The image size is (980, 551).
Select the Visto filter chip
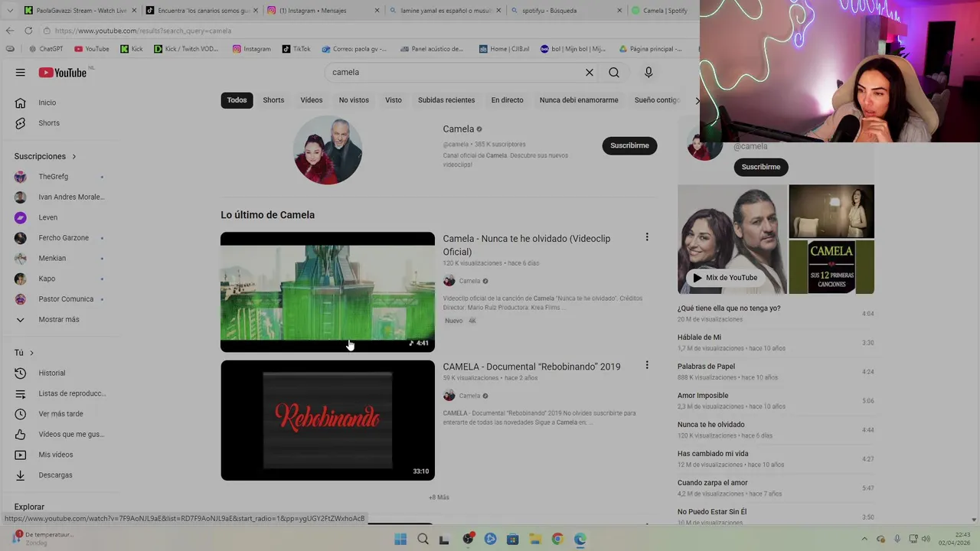(394, 100)
